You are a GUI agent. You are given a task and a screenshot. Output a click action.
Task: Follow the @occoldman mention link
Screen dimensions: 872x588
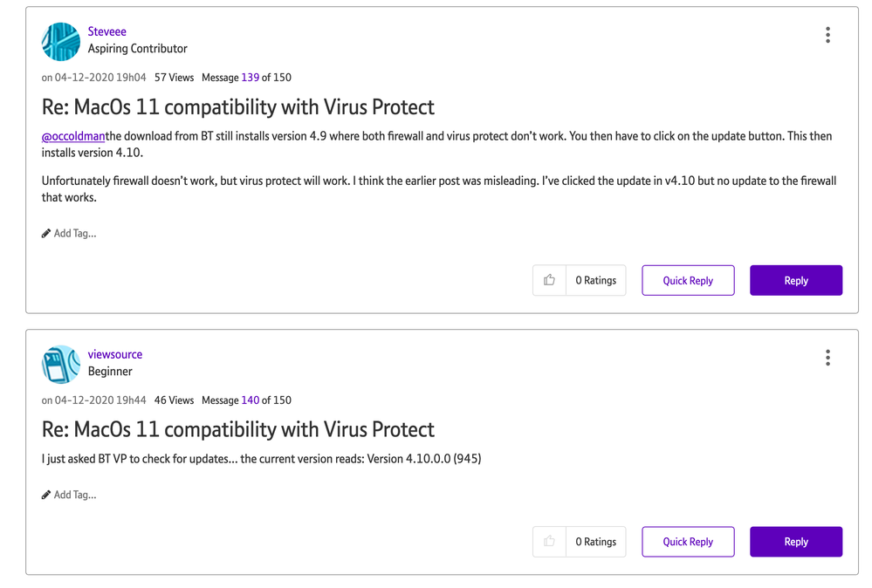(x=73, y=136)
